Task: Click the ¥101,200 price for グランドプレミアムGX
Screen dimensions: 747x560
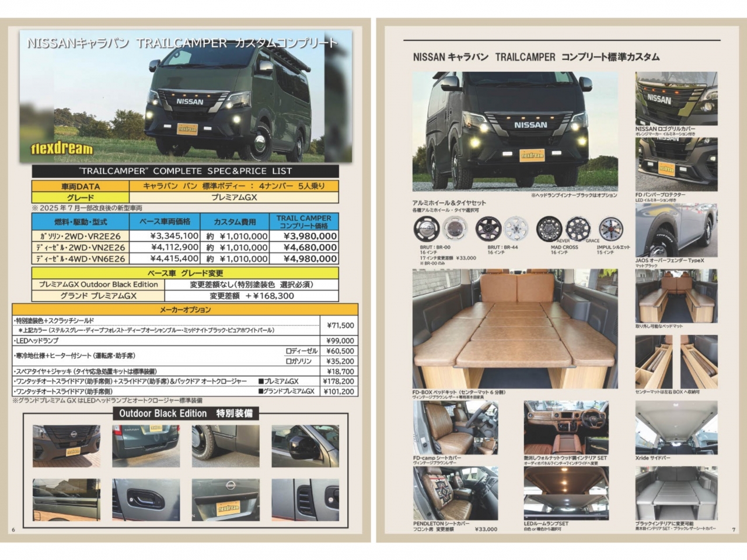Action: tap(339, 391)
